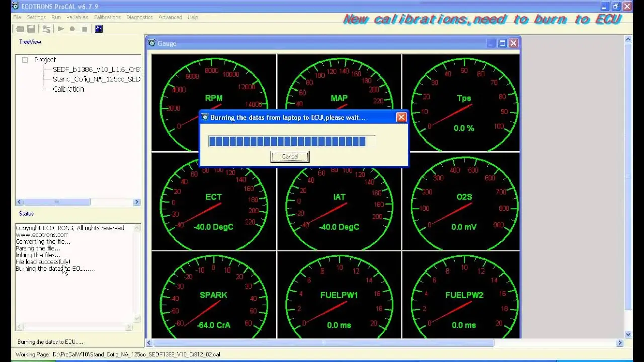
Task: Click the main area scroll right arrow
Action: click(x=620, y=343)
